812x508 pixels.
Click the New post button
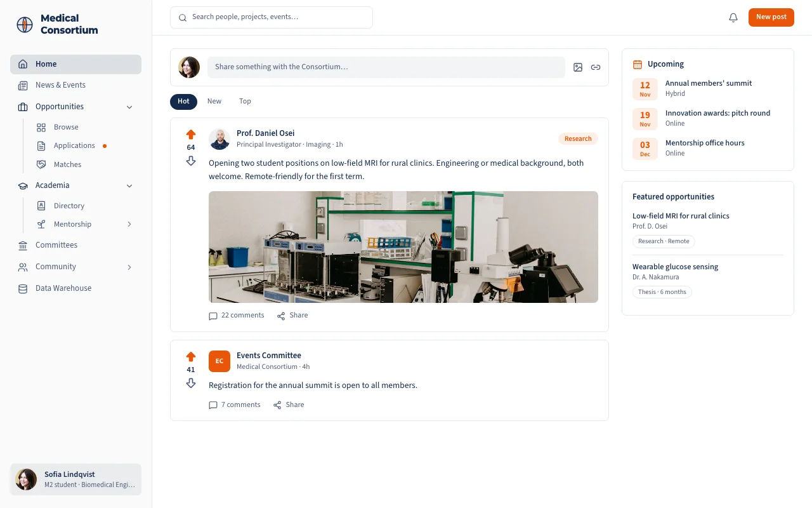[771, 17]
